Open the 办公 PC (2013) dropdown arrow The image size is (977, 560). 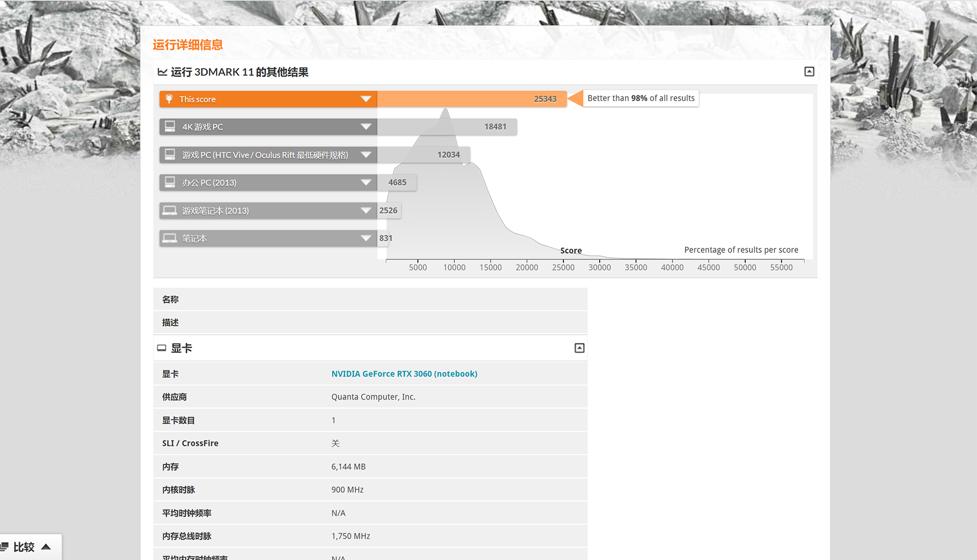click(x=366, y=183)
